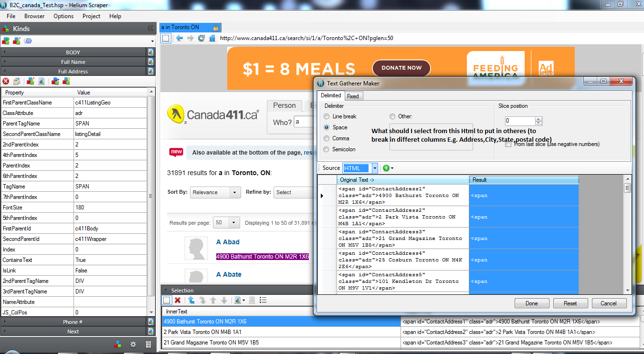Open the Source HTML dropdown

point(375,168)
